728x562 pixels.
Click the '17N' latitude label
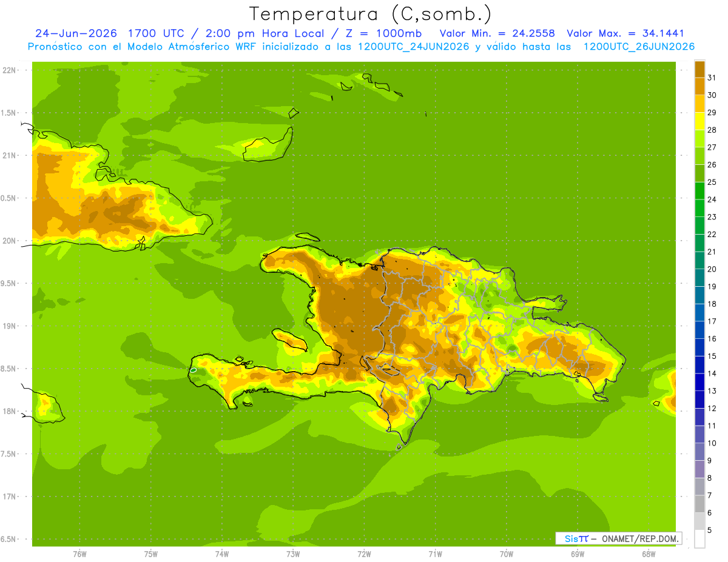[10, 497]
